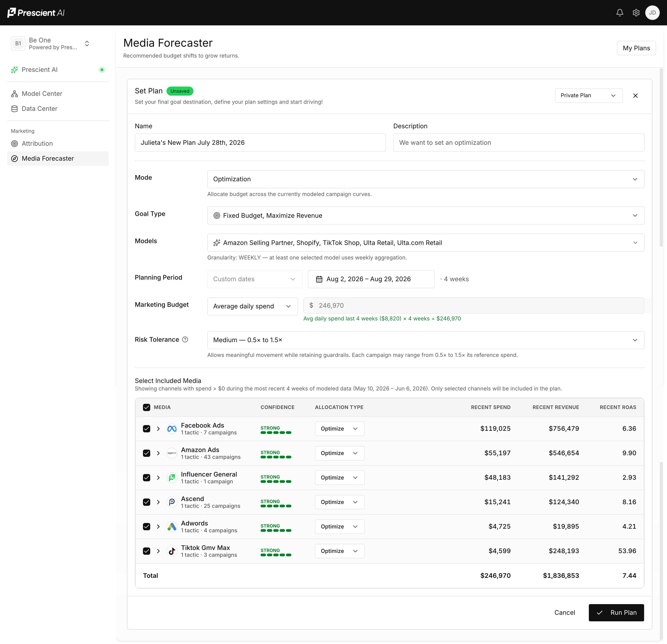
Task: Open the Custom dates dropdown
Action: [255, 279]
